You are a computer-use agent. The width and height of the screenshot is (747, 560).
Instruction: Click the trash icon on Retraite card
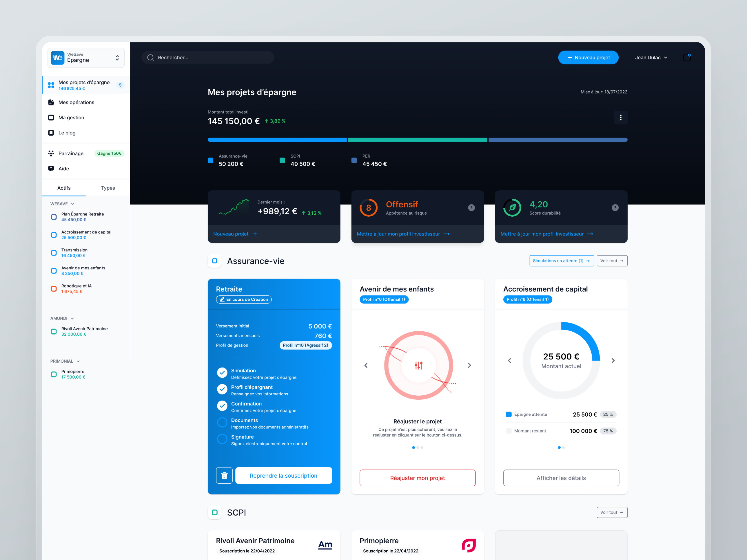pyautogui.click(x=224, y=475)
